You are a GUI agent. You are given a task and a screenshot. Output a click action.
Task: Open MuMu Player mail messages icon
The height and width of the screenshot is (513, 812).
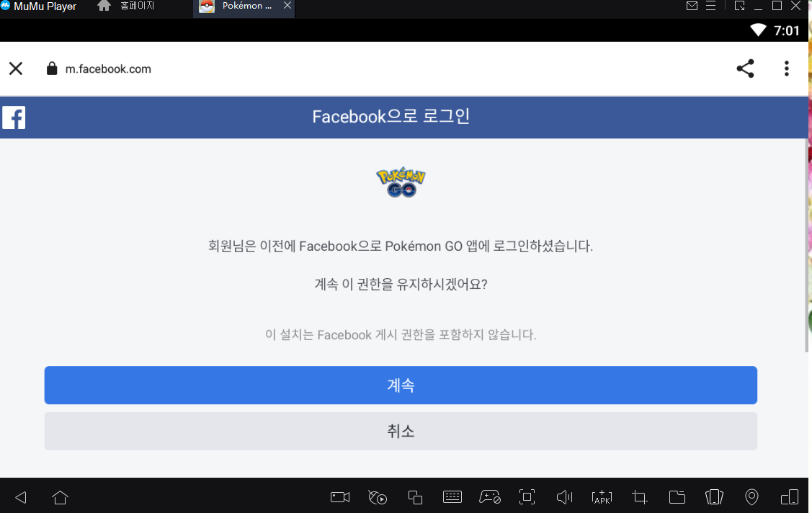(x=692, y=6)
